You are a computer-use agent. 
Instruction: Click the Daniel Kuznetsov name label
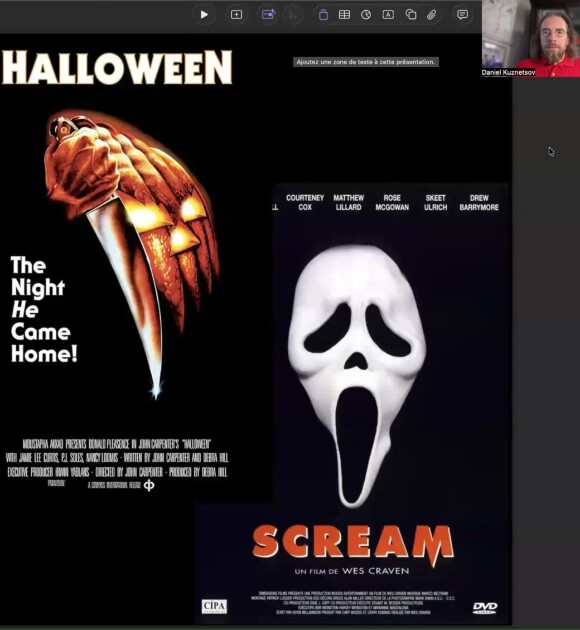[x=508, y=73]
